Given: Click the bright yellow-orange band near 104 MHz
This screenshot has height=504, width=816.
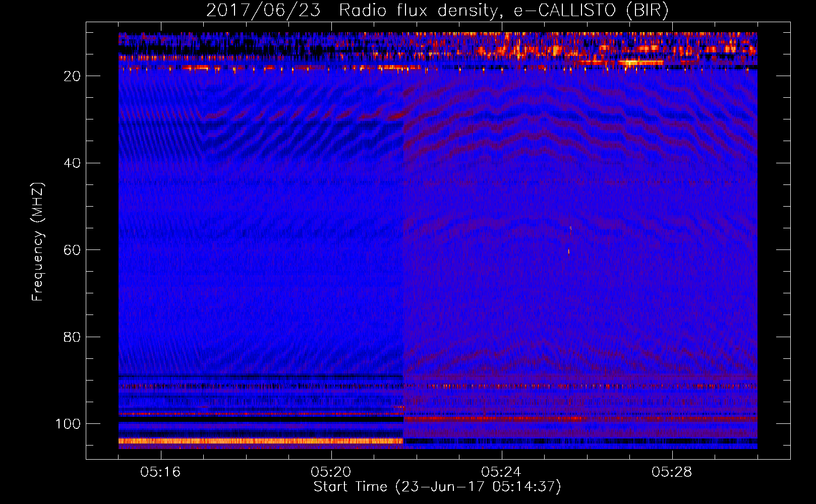Looking at the screenshot, I should 261,441.
